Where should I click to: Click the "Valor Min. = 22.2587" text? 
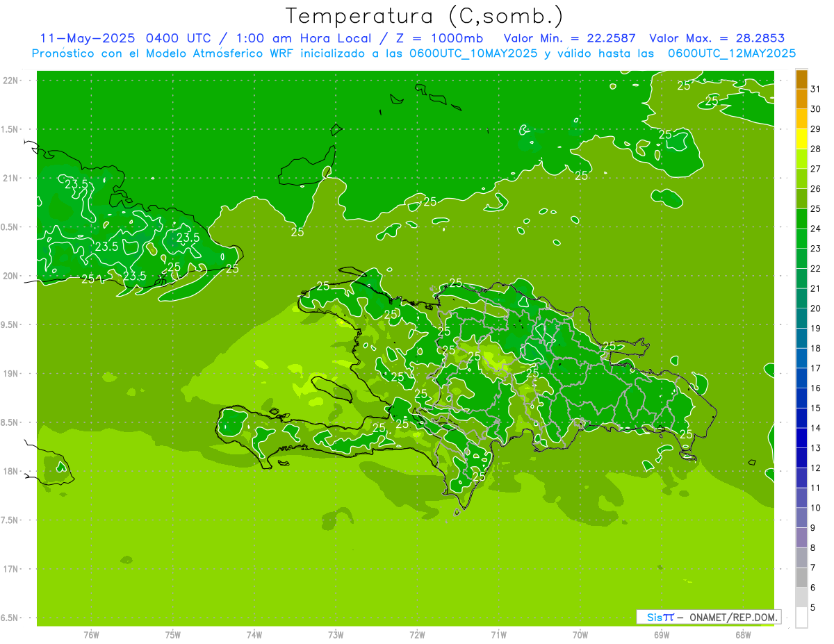pyautogui.click(x=569, y=38)
